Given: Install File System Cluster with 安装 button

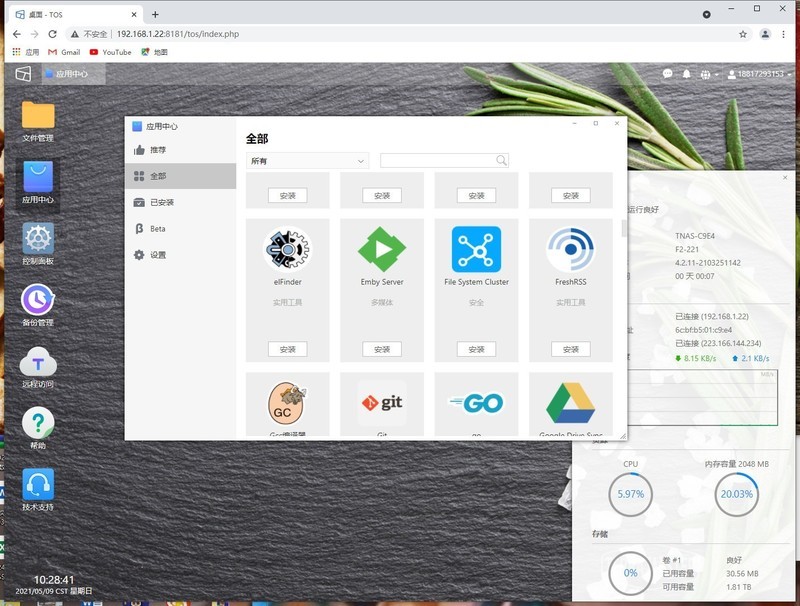Looking at the screenshot, I should click(x=476, y=349).
